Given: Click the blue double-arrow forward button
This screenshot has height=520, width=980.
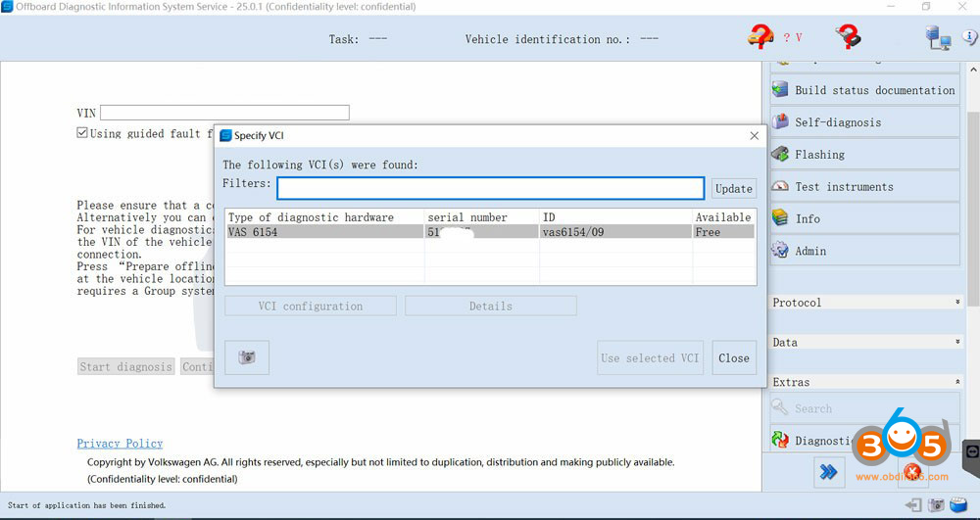Looking at the screenshot, I should pyautogui.click(x=829, y=472).
